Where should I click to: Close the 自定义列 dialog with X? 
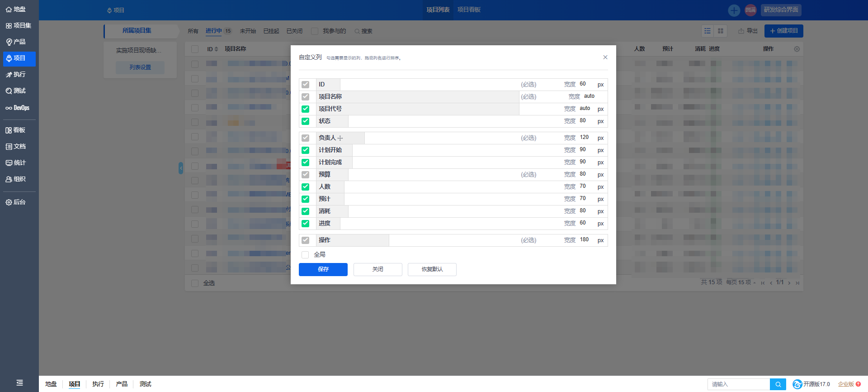[605, 57]
